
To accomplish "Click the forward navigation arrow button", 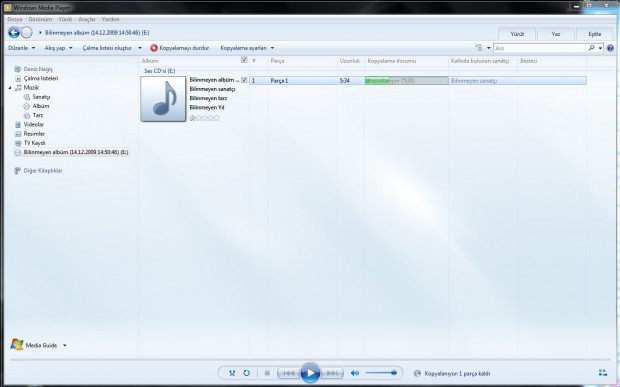I will click(26, 32).
